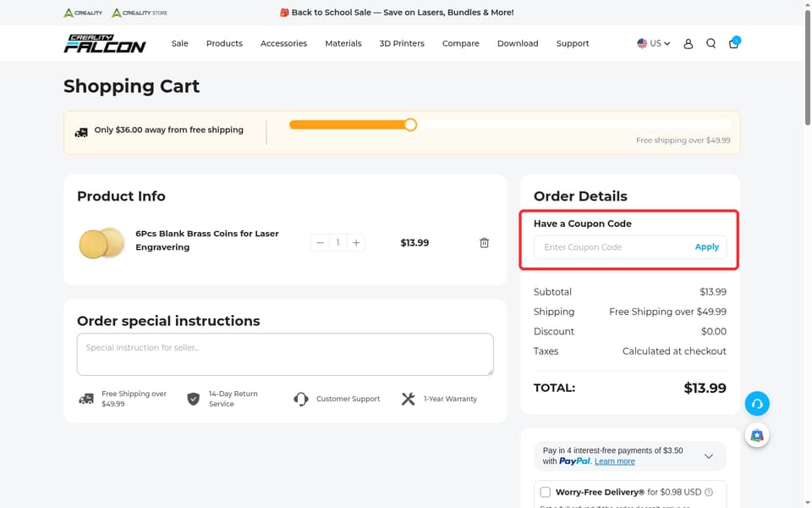Viewport: 812px width, 508px height.
Task: Open the Products menu
Action: click(x=224, y=43)
